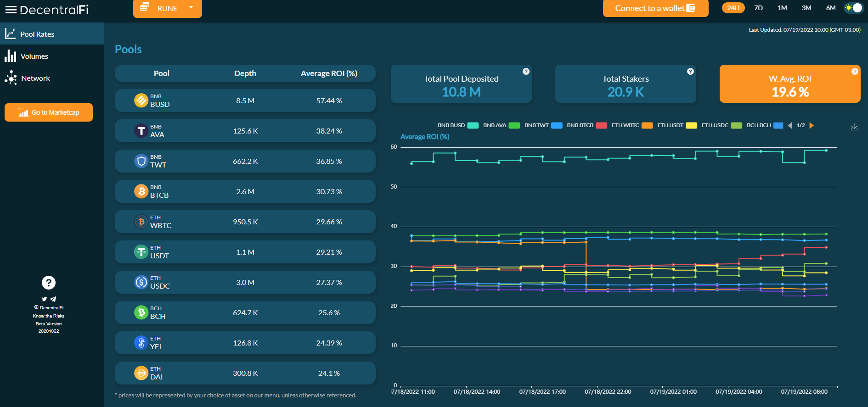Click the W. Avg. ROI 19.6 % value

790,92
